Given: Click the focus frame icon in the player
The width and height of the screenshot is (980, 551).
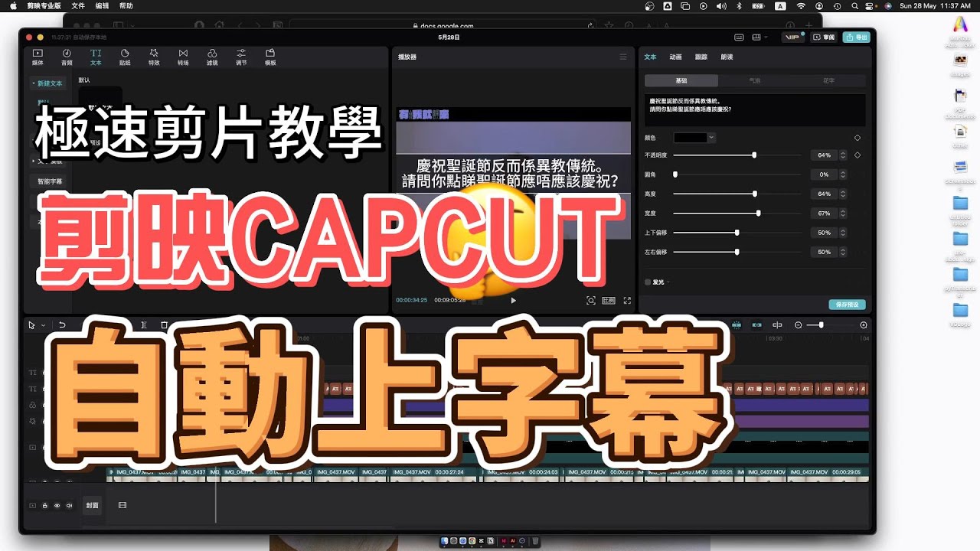Looking at the screenshot, I should tap(590, 300).
